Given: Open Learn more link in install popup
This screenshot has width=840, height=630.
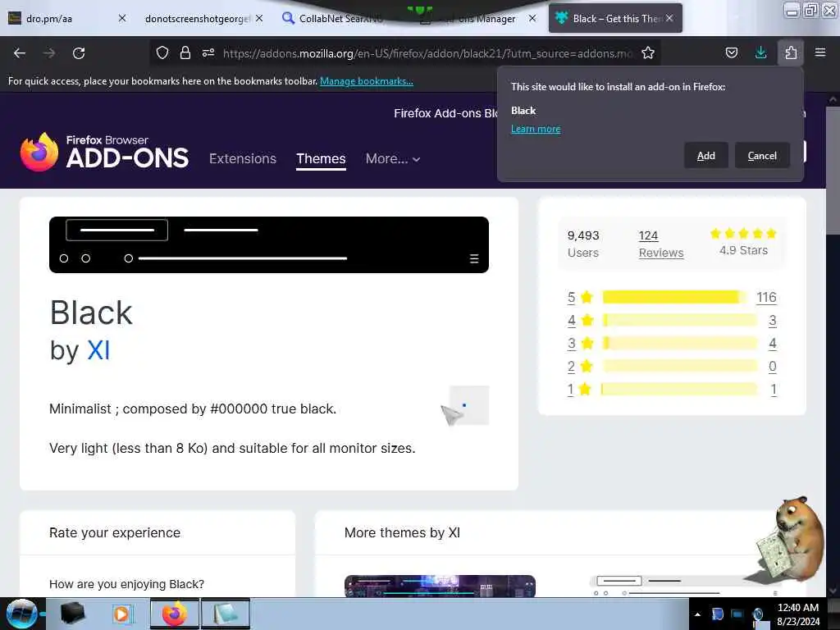Looking at the screenshot, I should tap(536, 129).
